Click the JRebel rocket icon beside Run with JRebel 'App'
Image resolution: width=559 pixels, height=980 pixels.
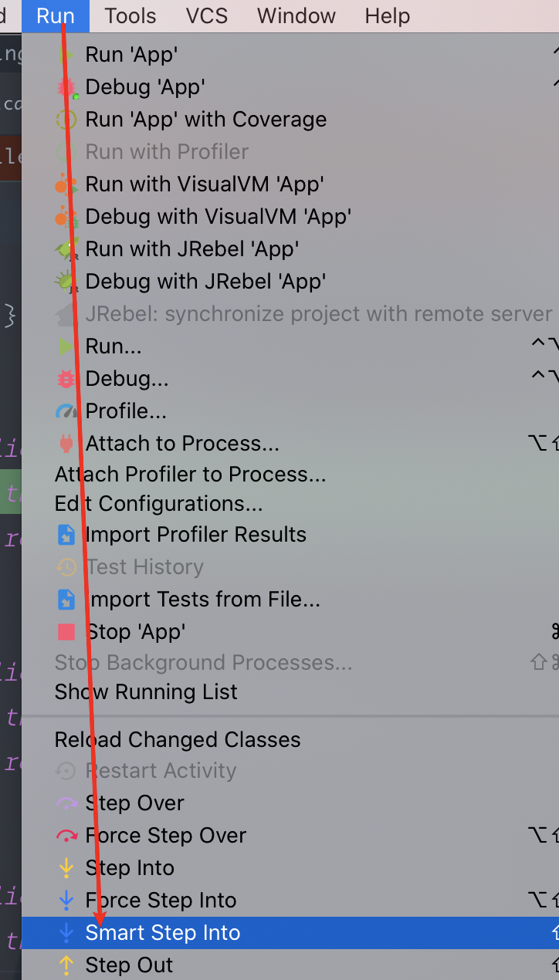(x=66, y=249)
